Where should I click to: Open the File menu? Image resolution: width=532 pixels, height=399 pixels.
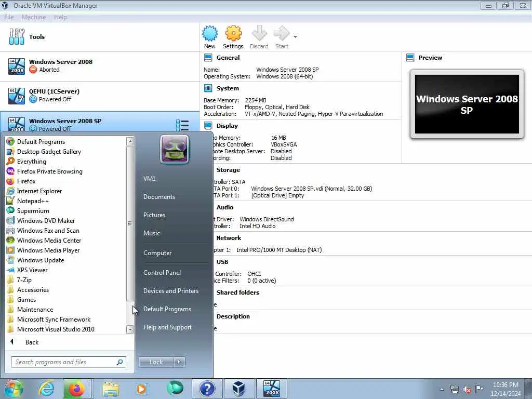pyautogui.click(x=9, y=17)
